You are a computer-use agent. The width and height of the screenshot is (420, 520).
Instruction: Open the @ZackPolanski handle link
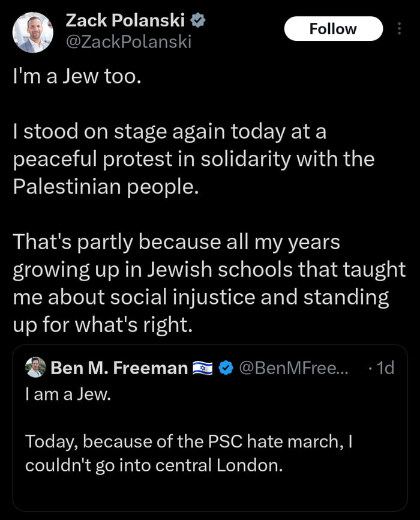pyautogui.click(x=128, y=43)
